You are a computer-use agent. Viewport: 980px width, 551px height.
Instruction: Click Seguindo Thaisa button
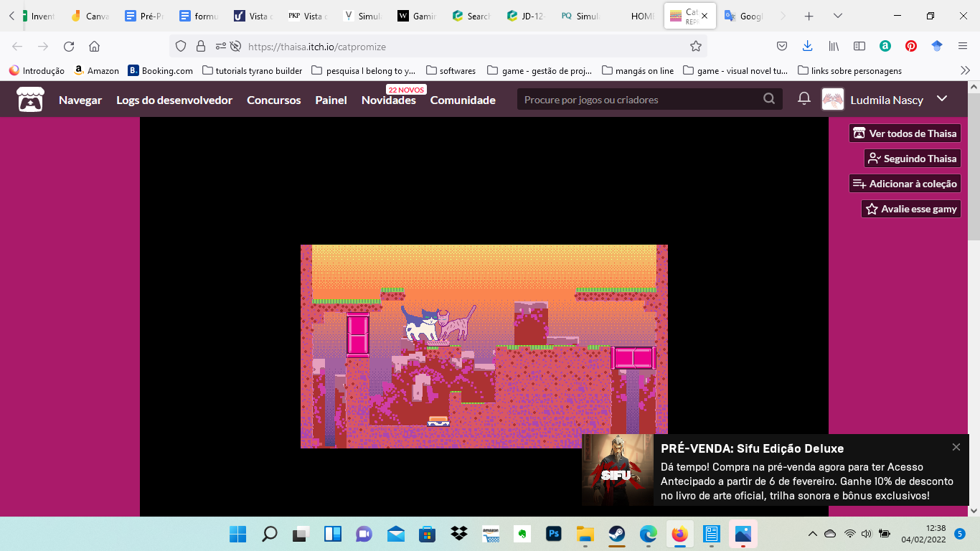[x=912, y=159]
